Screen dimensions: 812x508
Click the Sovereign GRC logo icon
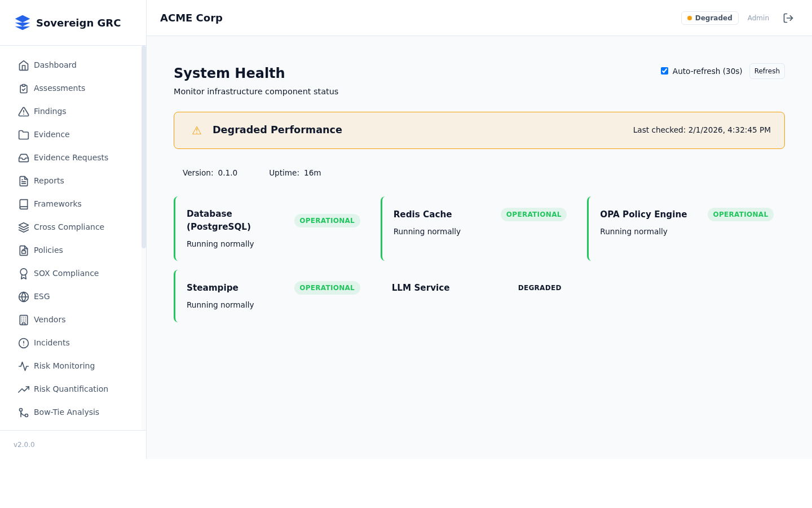click(23, 23)
